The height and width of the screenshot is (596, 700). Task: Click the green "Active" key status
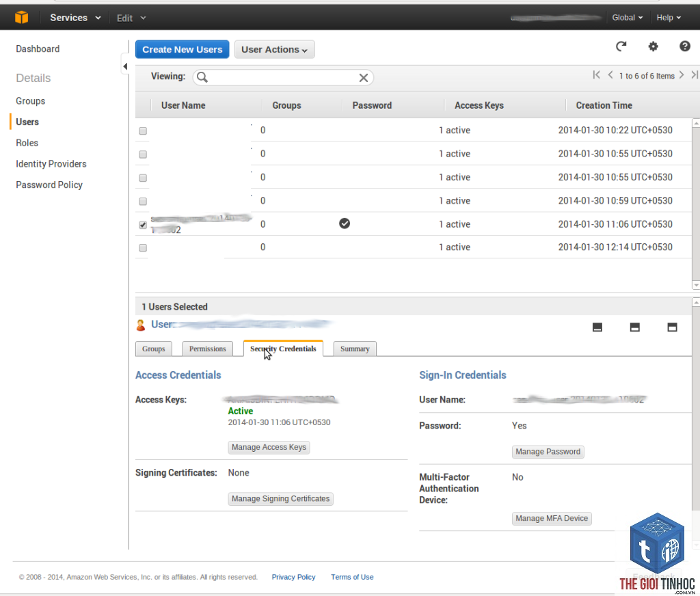pos(240,411)
